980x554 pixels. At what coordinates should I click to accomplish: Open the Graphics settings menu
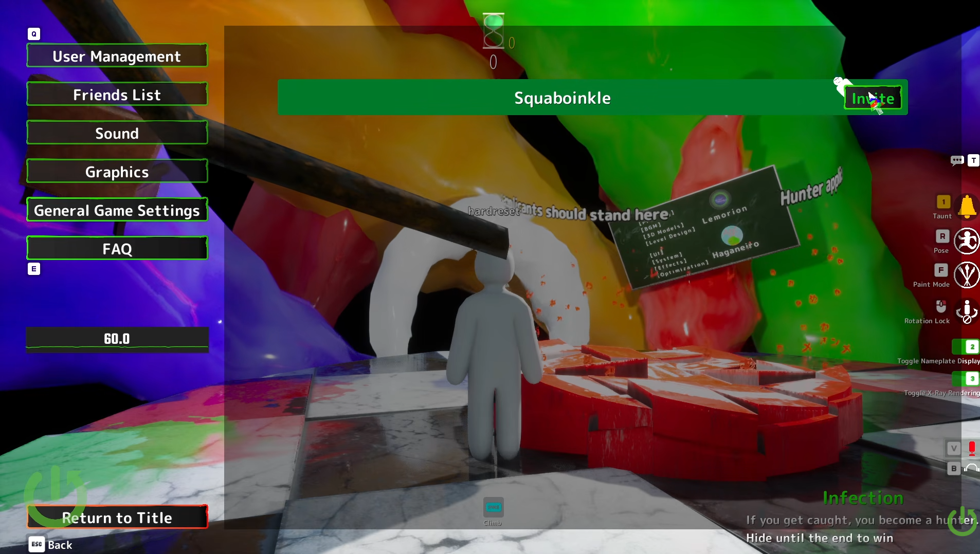(117, 172)
